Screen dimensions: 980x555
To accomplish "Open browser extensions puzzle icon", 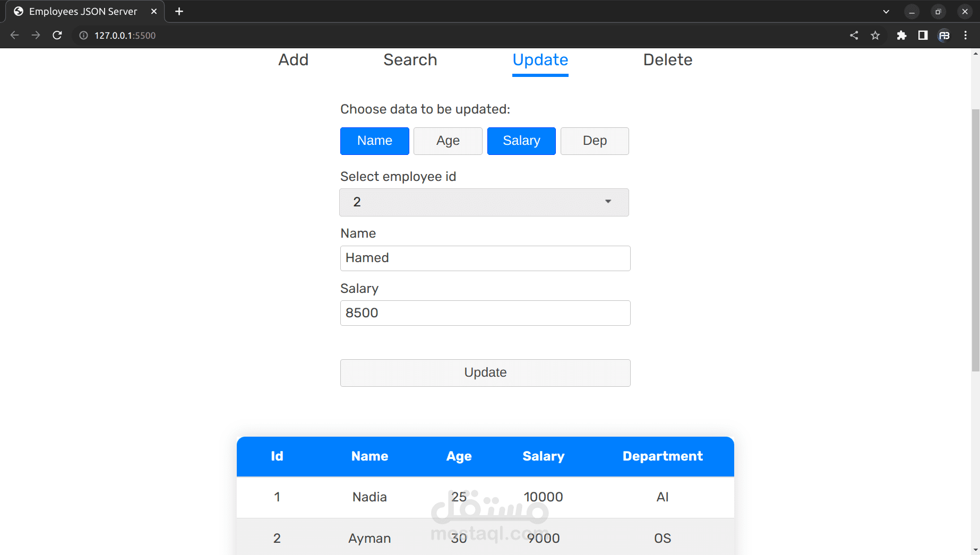I will pyautogui.click(x=901, y=36).
